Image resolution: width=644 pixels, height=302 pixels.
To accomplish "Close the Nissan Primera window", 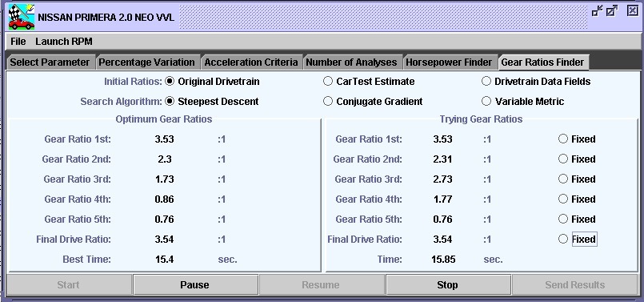I will pyautogui.click(x=633, y=11).
